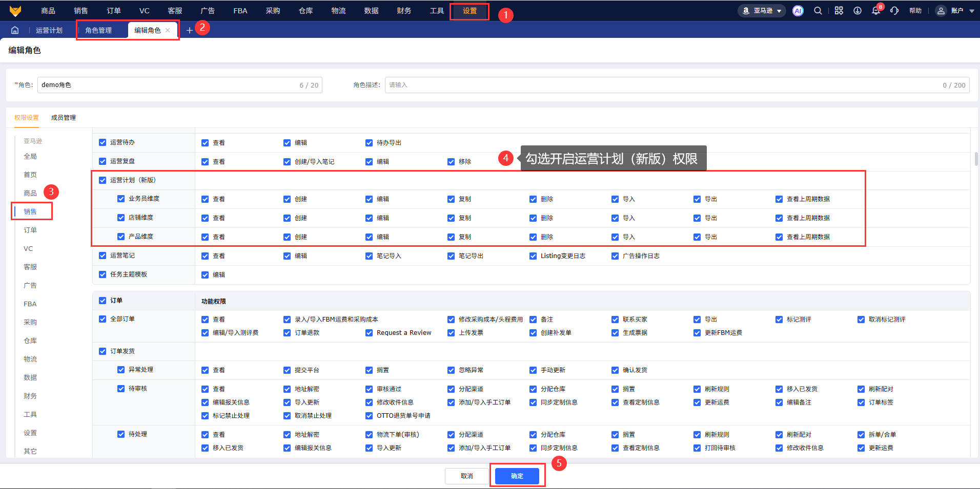Switch to the 成员管理 tab
This screenshot has width=980, height=489.
[x=64, y=118]
